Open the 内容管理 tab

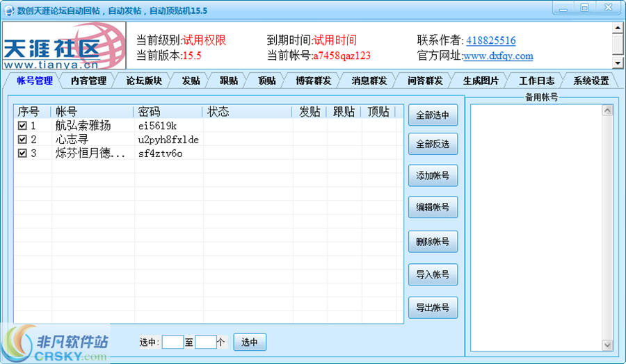pos(88,81)
